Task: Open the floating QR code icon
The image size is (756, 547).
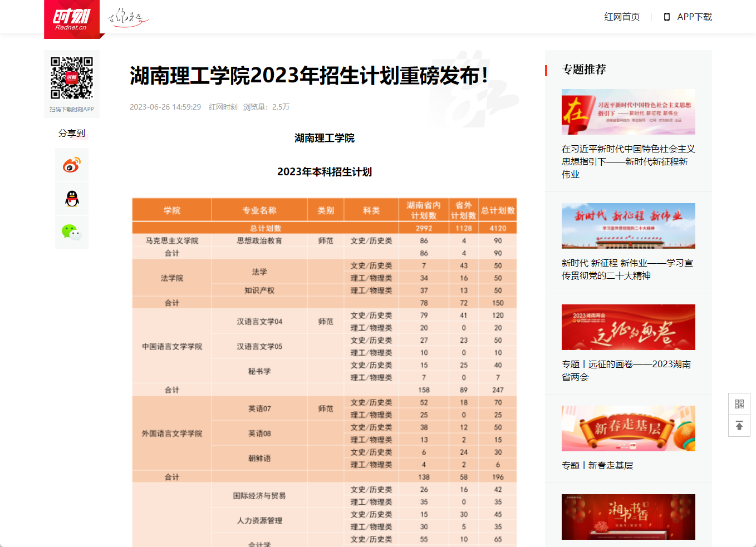Action: (x=739, y=404)
